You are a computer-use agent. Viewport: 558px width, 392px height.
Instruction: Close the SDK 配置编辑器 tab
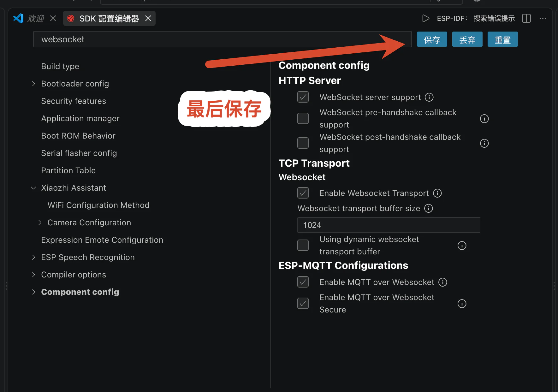click(148, 18)
